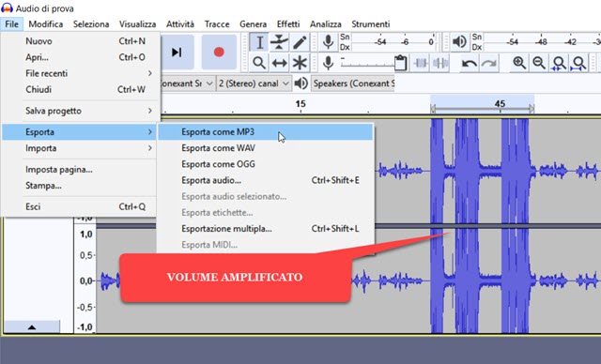
Task: Open the Analizza menu
Action: pos(326,24)
